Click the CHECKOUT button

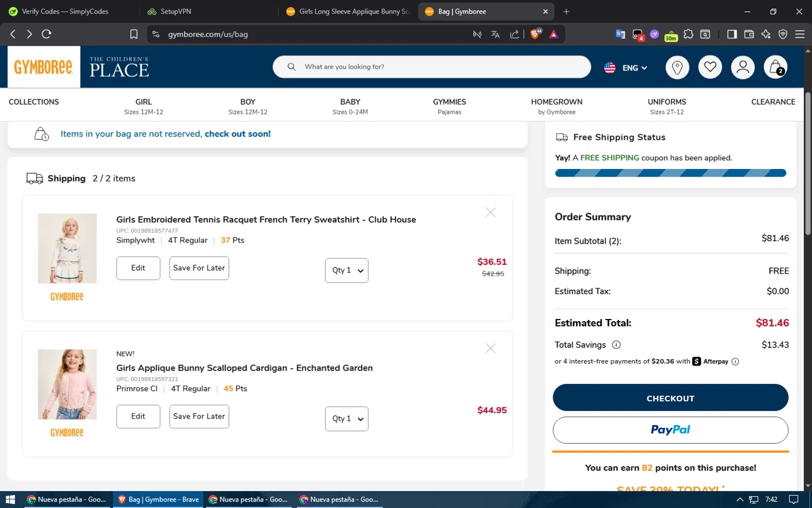tap(670, 398)
